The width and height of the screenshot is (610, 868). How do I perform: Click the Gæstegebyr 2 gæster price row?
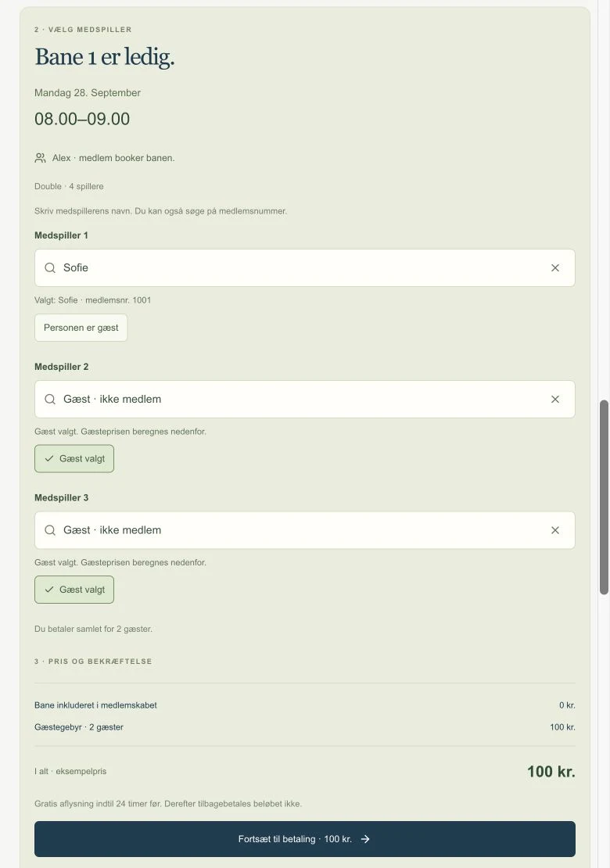pyautogui.click(x=304, y=727)
